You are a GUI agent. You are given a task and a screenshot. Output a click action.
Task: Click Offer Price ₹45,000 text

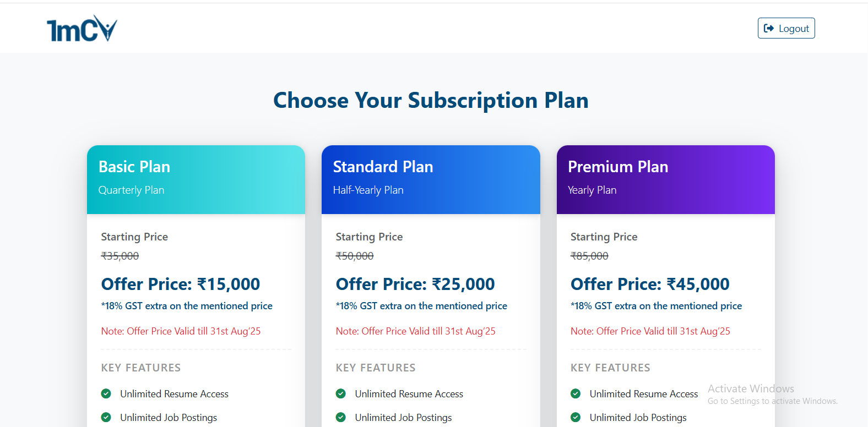click(650, 284)
